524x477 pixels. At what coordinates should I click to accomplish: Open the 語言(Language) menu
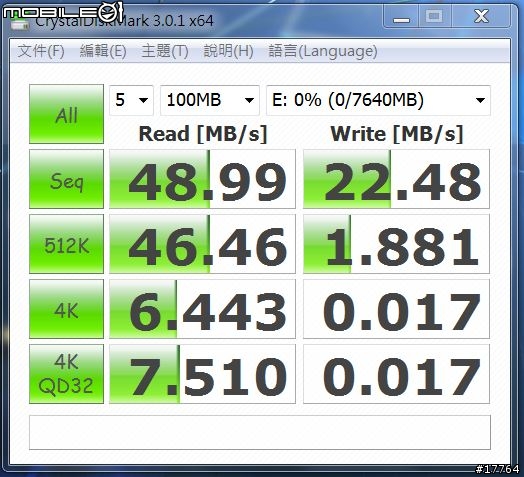click(323, 51)
